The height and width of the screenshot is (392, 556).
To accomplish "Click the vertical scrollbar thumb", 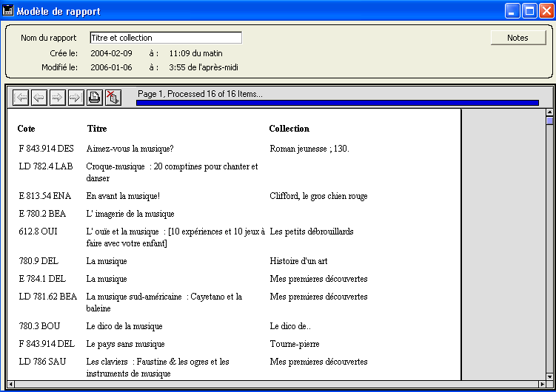I will pyautogui.click(x=549, y=121).
